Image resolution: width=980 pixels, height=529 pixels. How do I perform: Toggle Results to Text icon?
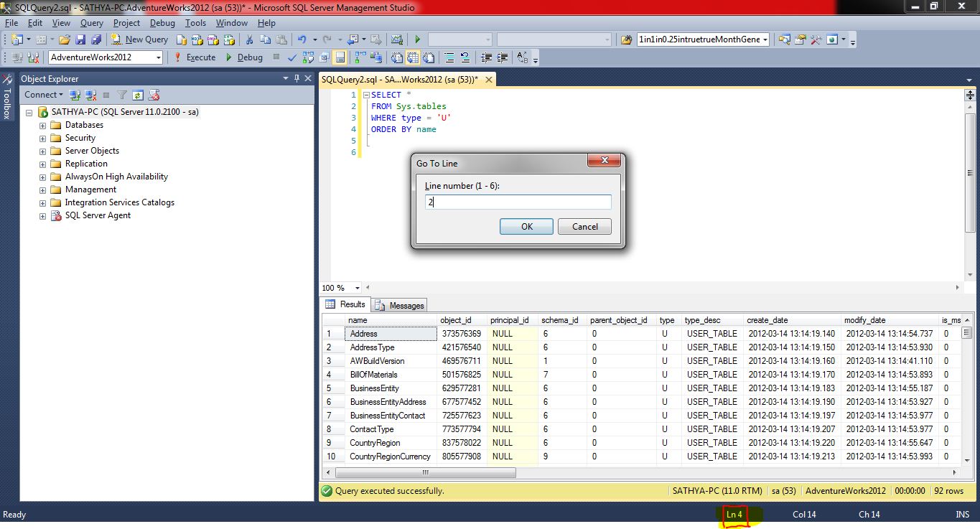pyautogui.click(x=396, y=57)
